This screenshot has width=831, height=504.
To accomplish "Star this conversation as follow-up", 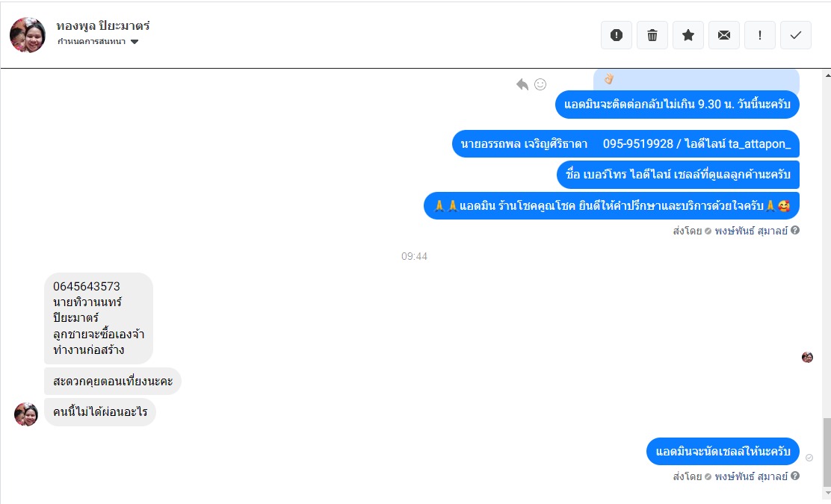I will click(x=688, y=36).
